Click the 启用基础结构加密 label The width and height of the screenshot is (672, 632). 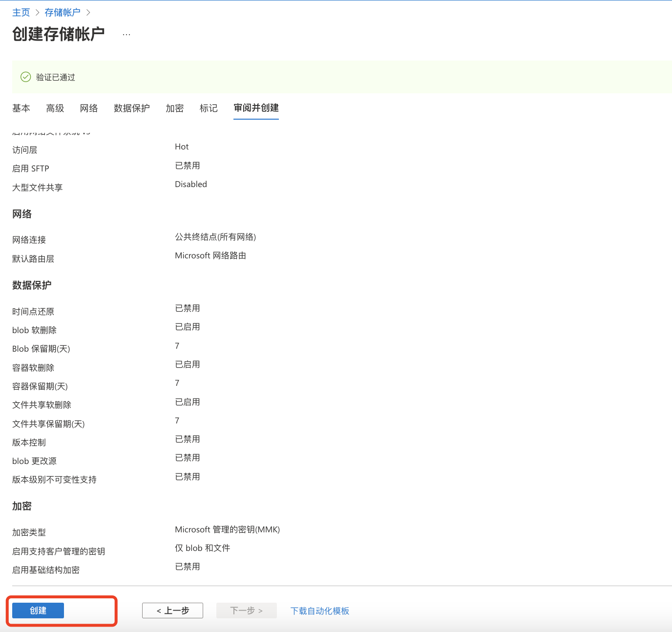(x=46, y=570)
